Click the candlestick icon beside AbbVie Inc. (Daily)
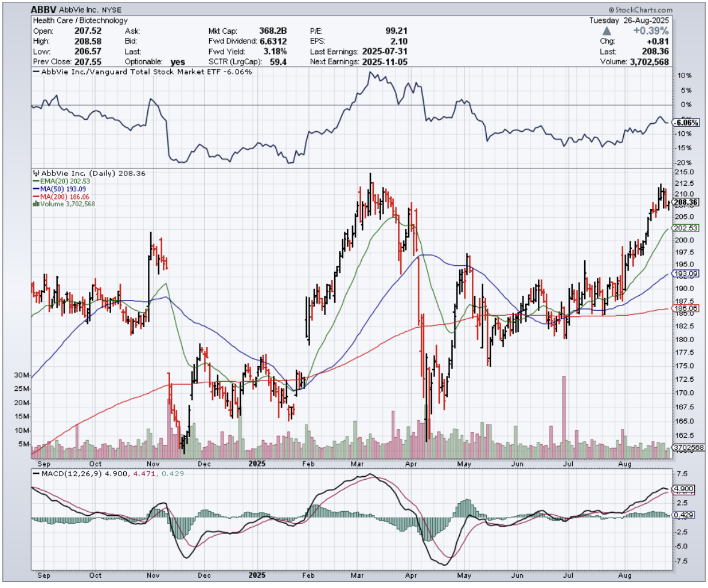708x588 pixels. (x=35, y=173)
